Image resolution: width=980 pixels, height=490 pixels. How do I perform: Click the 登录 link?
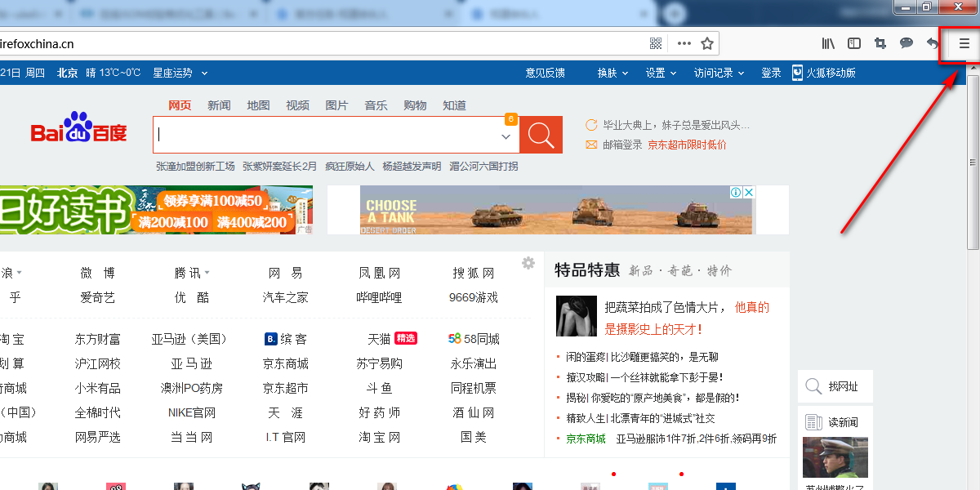[x=771, y=73]
